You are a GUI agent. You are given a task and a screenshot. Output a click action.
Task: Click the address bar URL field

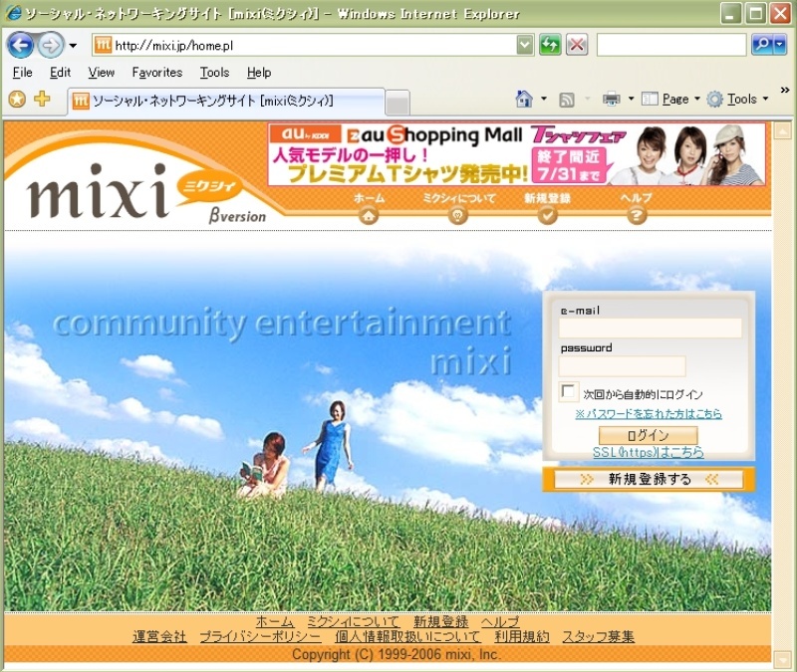click(313, 45)
